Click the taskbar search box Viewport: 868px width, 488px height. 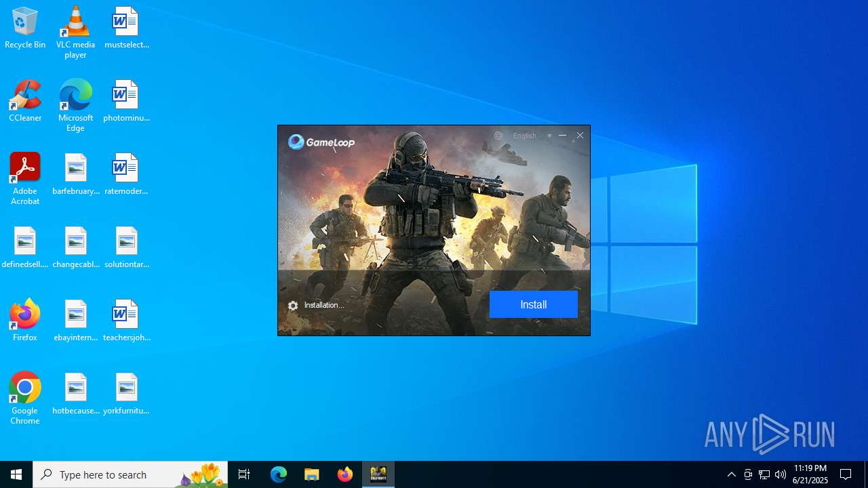pos(130,474)
